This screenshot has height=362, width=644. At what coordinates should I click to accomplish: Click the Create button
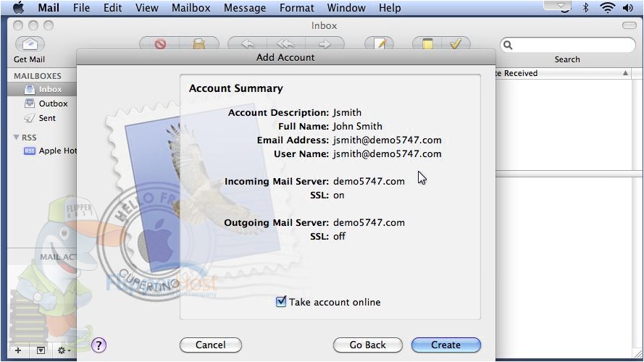pos(446,345)
